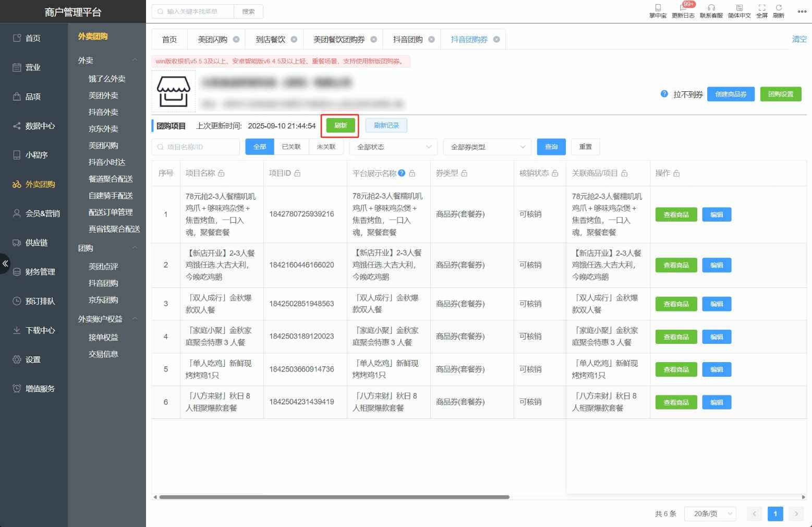Click 查看商品 for 「双人成行」金秋爆款双人餐 row
The image size is (812, 527).
coord(676,304)
